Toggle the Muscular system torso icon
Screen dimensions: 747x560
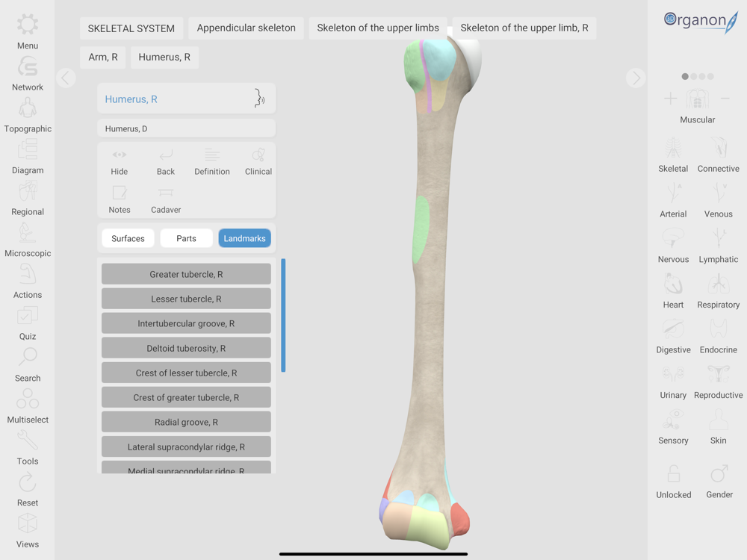click(x=698, y=99)
